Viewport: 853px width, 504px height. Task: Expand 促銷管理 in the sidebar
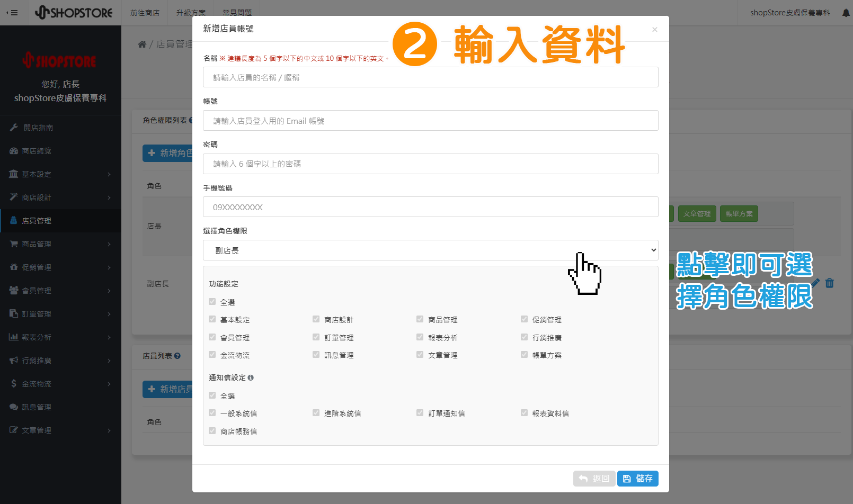point(60,267)
